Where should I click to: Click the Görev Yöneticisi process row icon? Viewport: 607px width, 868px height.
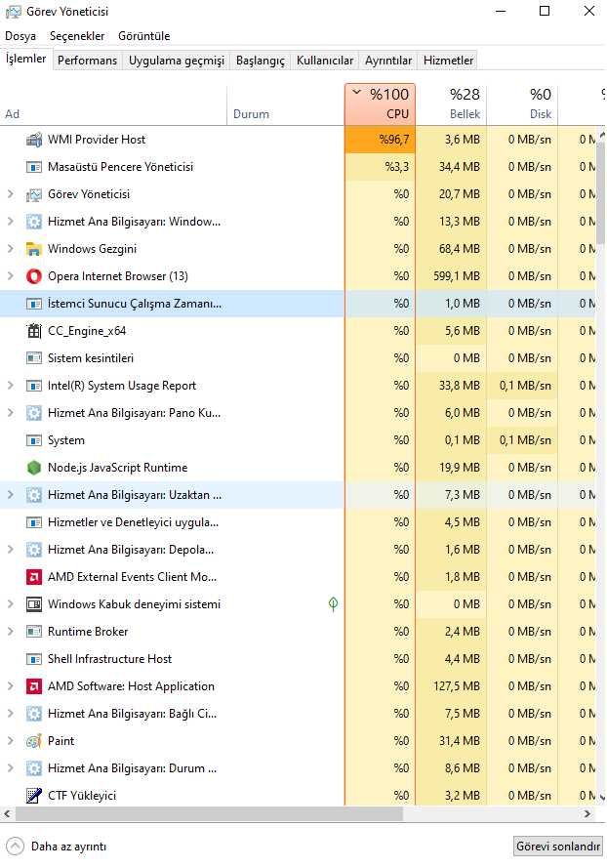click(x=34, y=194)
